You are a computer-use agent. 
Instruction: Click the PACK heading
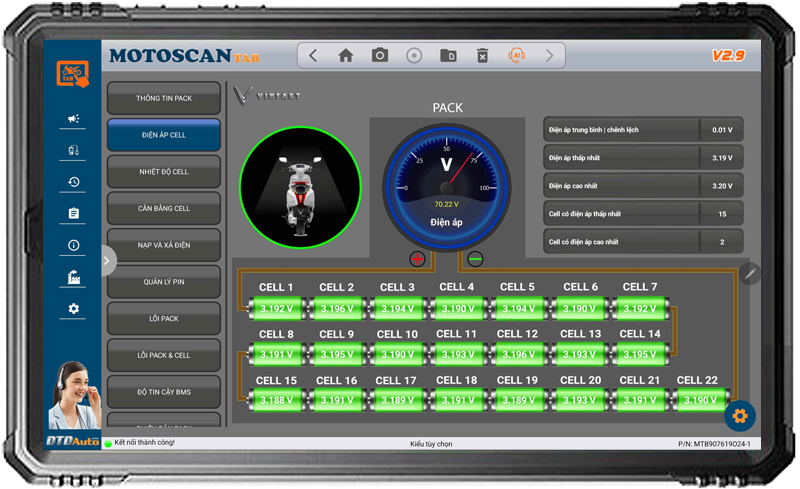(447, 108)
